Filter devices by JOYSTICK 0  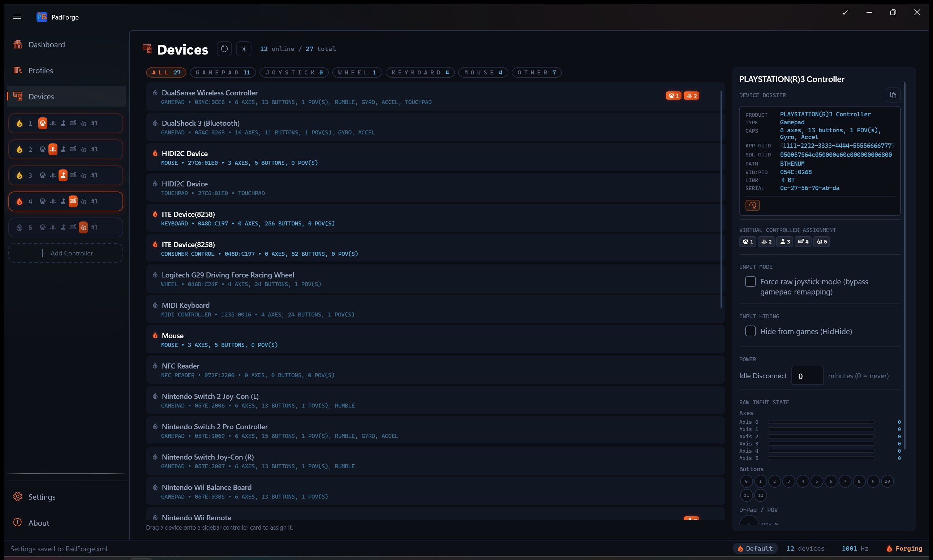[x=294, y=73]
